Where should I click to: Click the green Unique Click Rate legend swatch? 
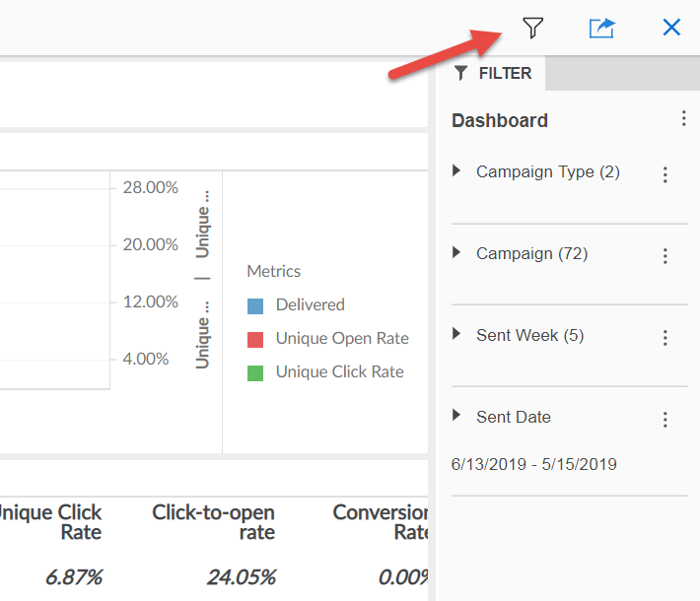[255, 373]
